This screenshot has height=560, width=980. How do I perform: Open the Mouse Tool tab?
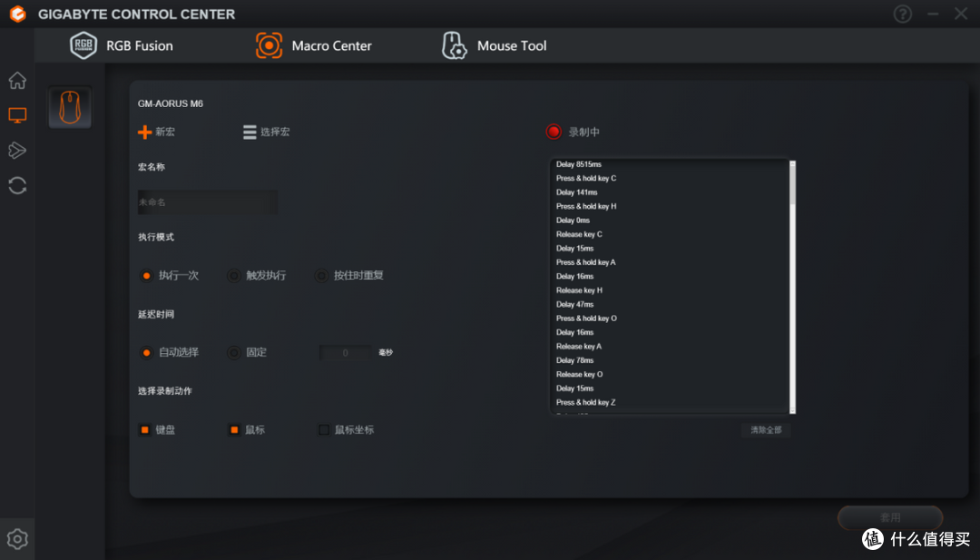[494, 45]
